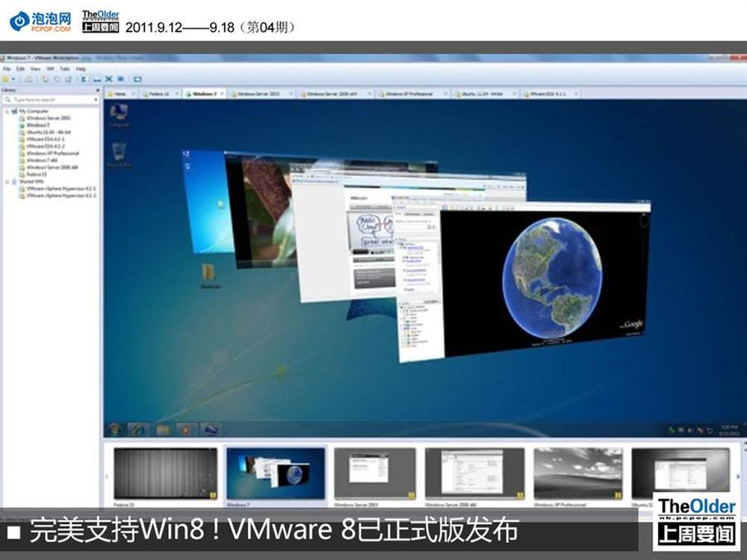Click Windows Explorer folder on guest taskbar

pos(162,430)
